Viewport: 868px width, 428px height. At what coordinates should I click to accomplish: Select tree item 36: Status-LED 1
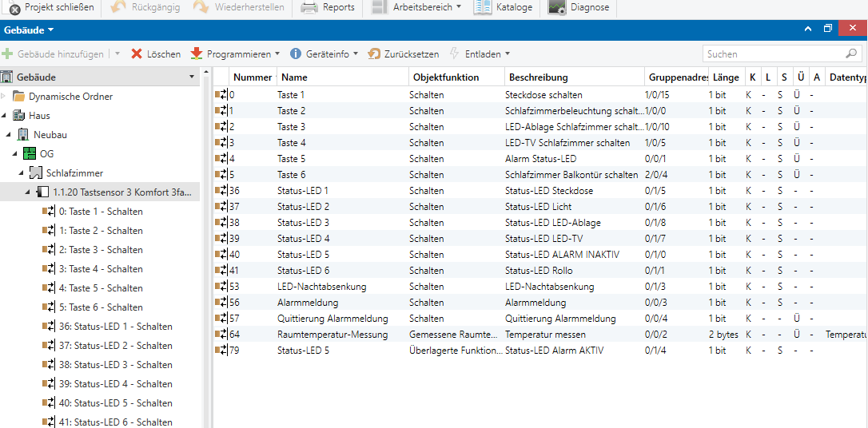115,327
